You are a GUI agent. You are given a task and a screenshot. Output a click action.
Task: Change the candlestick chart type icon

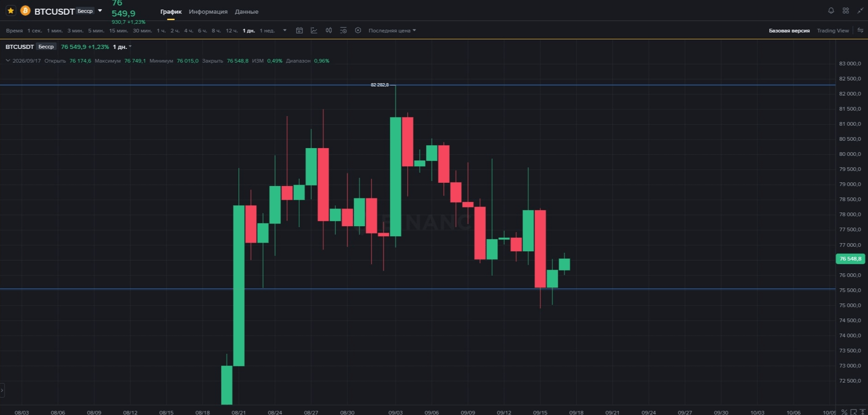tap(329, 31)
